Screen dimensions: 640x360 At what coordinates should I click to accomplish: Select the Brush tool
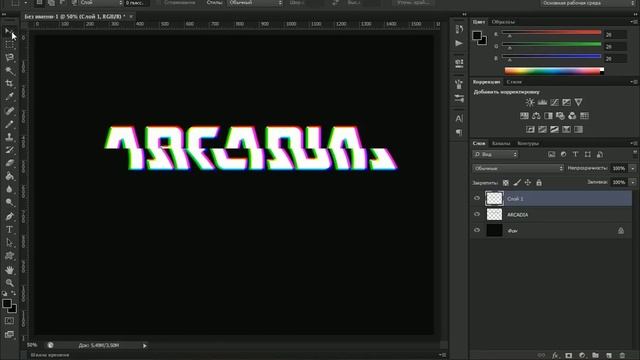[9, 124]
